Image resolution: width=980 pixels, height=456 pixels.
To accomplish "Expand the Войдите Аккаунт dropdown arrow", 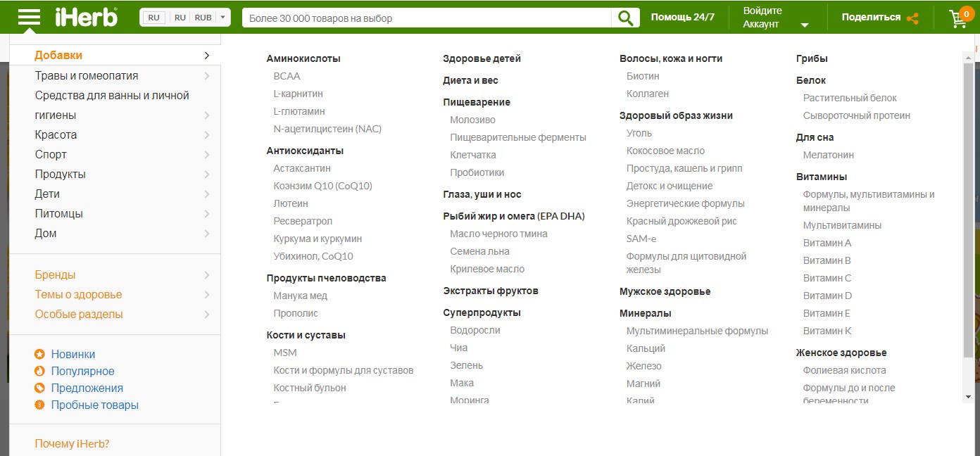I will pos(805,25).
